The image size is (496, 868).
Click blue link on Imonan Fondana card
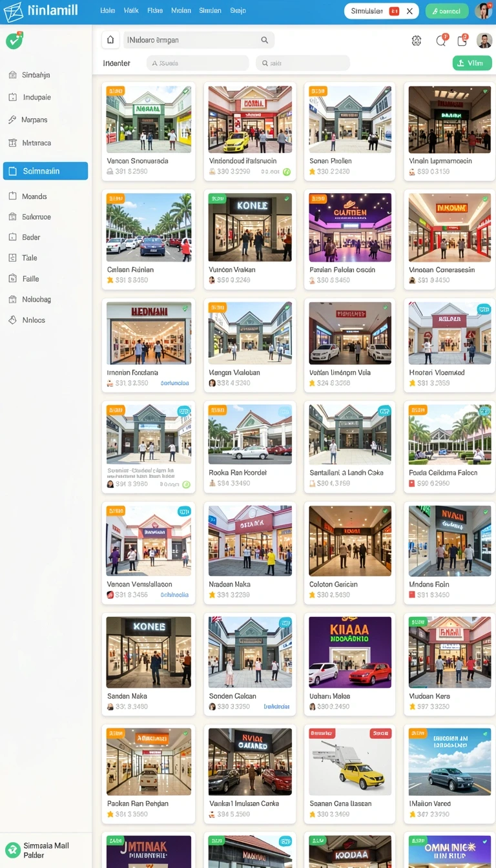pyautogui.click(x=175, y=383)
